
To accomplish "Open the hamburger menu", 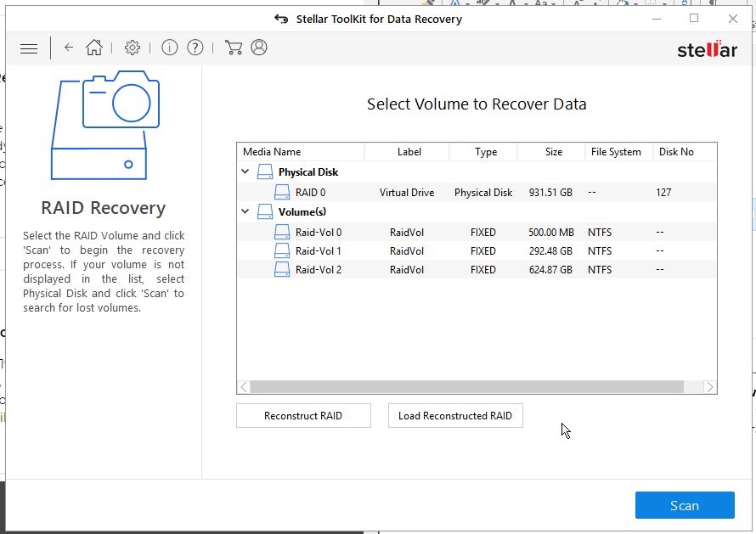I will point(29,48).
